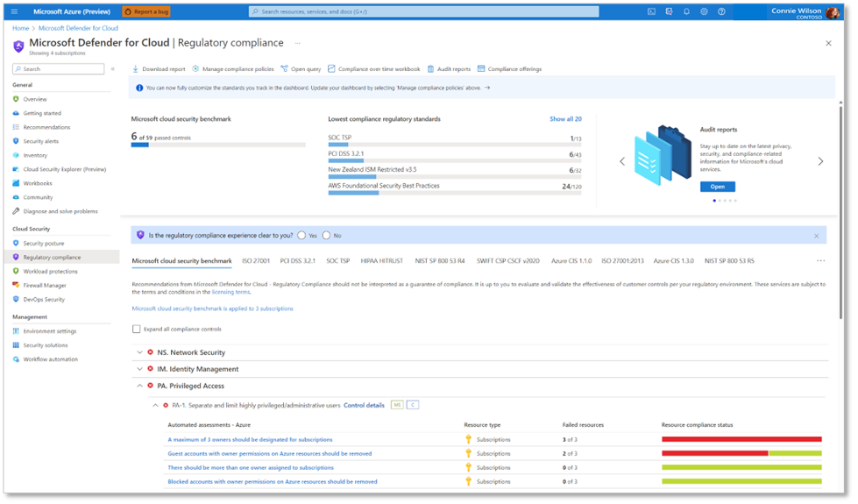This screenshot has width=858, height=504.
Task: Click the notifications bell icon
Action: coord(686,12)
